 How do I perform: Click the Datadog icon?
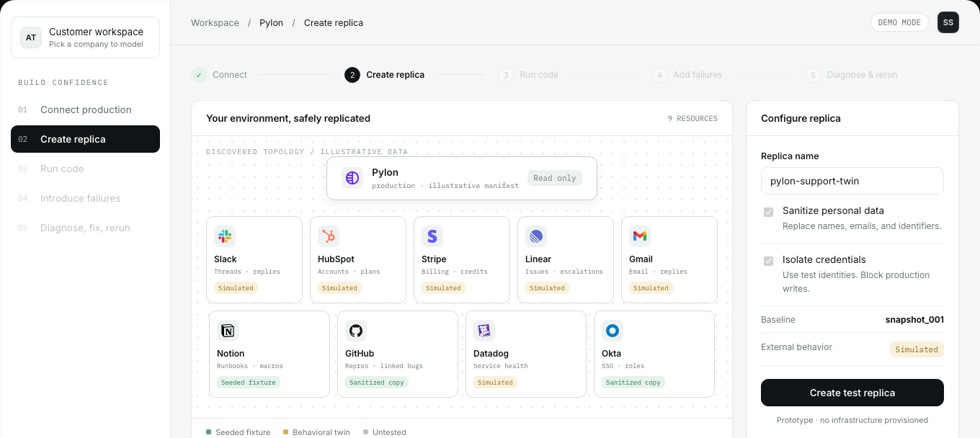[484, 331]
